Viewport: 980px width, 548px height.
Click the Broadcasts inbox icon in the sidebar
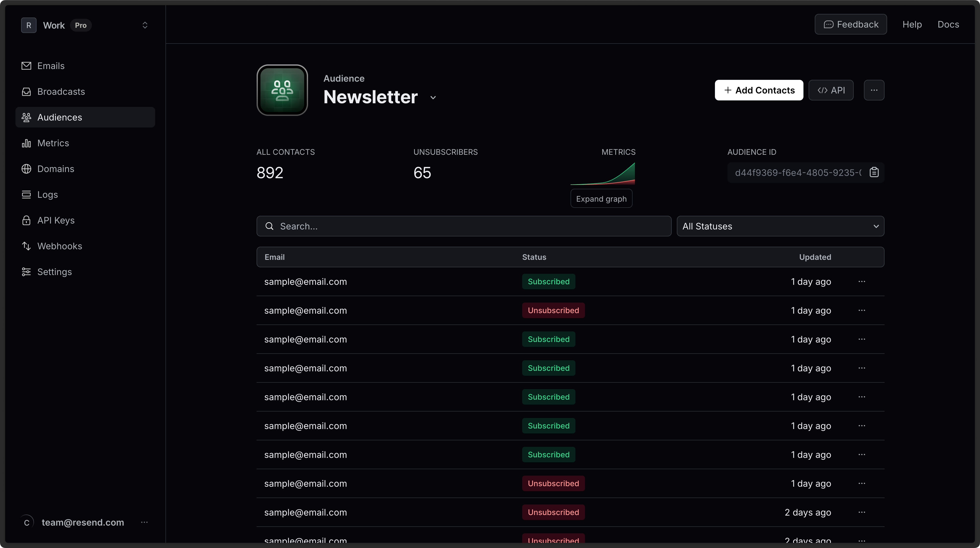(26, 92)
